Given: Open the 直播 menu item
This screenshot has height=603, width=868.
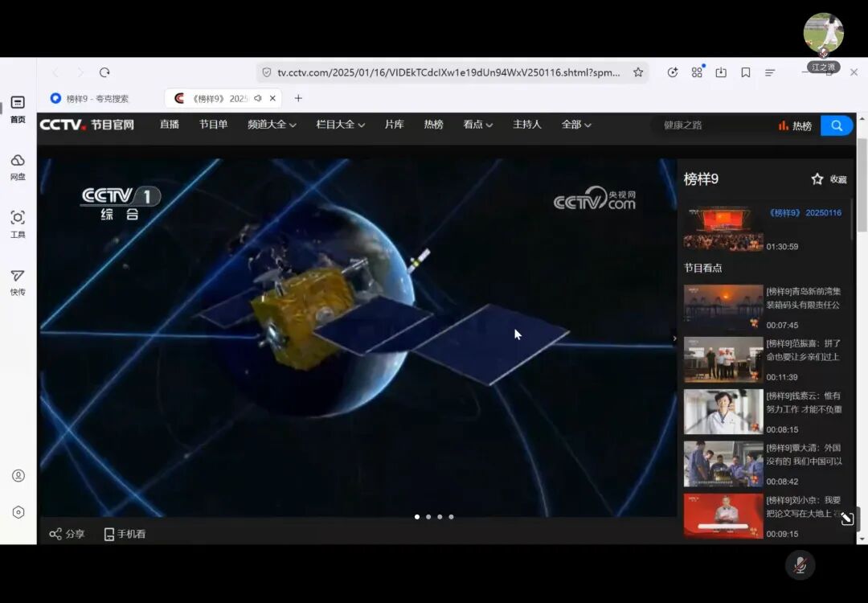Looking at the screenshot, I should pyautogui.click(x=169, y=125).
